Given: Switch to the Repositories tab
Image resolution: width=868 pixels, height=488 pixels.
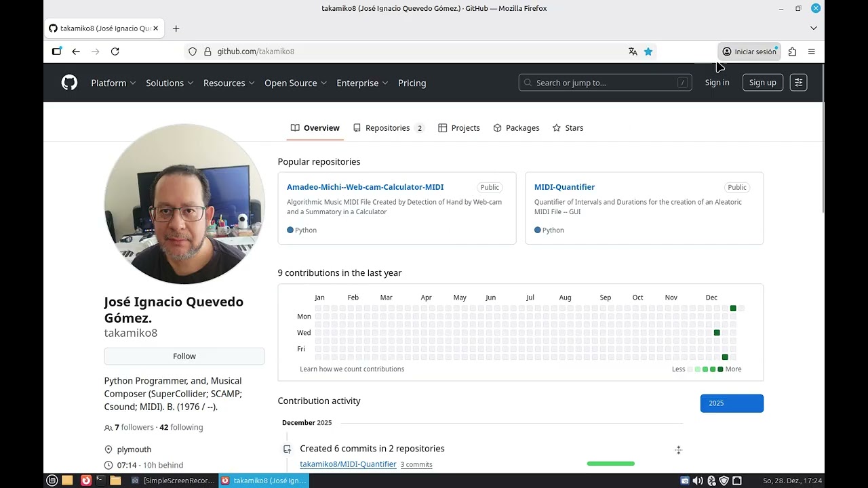Looking at the screenshot, I should [x=389, y=128].
